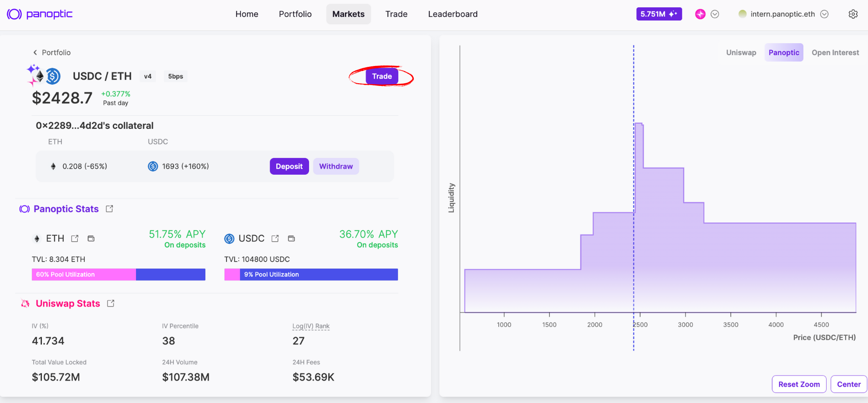This screenshot has width=868, height=403.
Task: Click the IV Percentile value 38
Action: coord(168,341)
